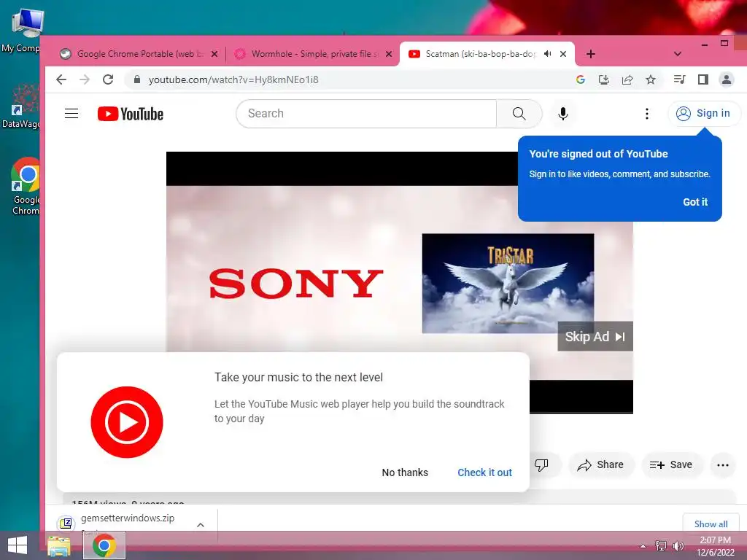Open the Google Chrome desktop shortcut

point(26,187)
